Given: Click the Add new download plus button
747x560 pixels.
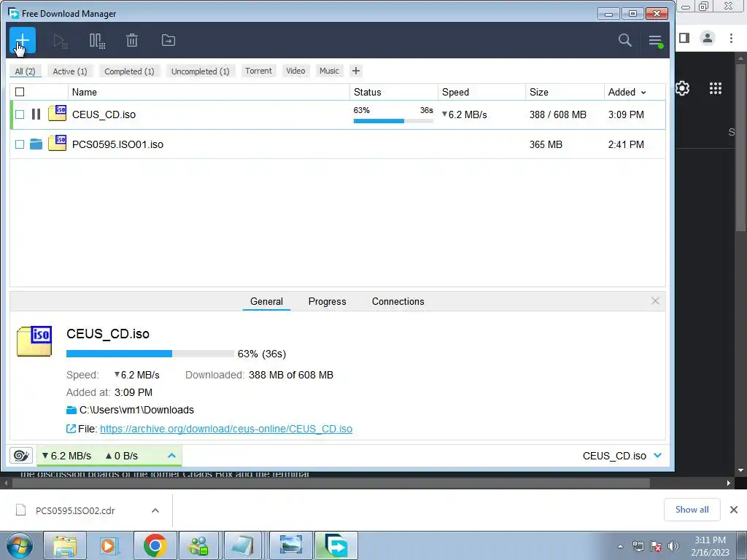Looking at the screenshot, I should (23, 41).
